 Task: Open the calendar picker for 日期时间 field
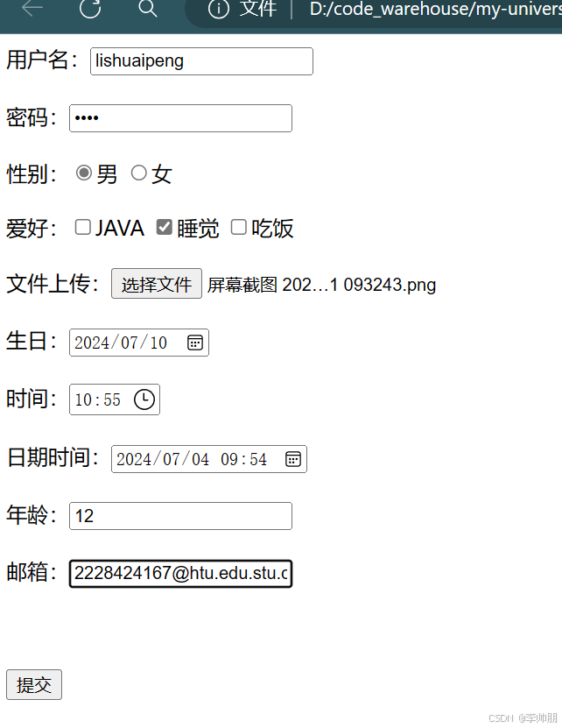(x=292, y=458)
